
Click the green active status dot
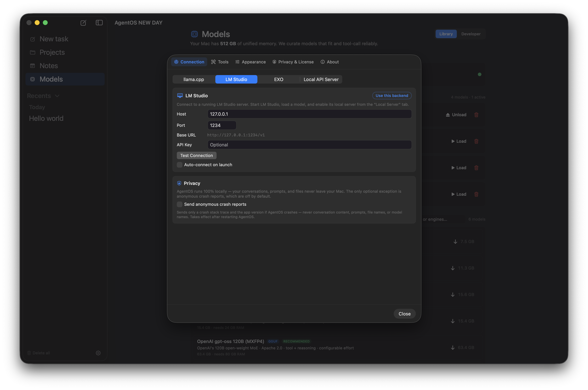pos(479,74)
